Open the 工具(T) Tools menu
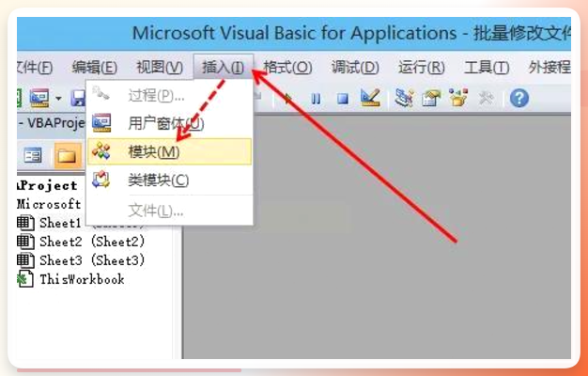The height and width of the screenshot is (376, 588). 487,68
